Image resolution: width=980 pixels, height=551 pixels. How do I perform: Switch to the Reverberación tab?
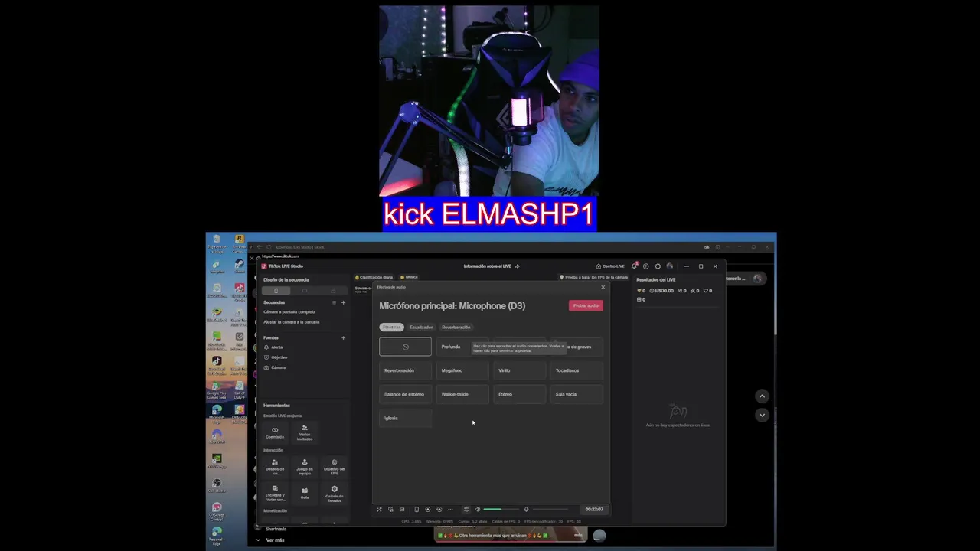coord(456,327)
